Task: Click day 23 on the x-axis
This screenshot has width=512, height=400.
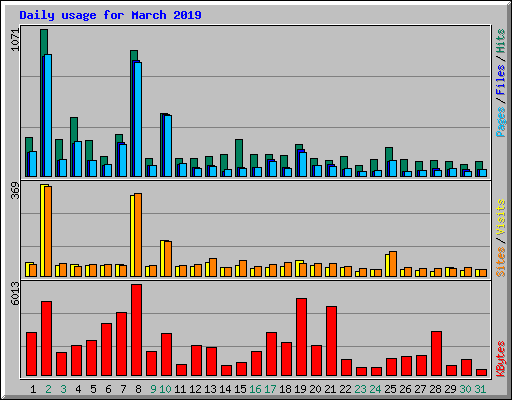Action: pyautogui.click(x=360, y=389)
